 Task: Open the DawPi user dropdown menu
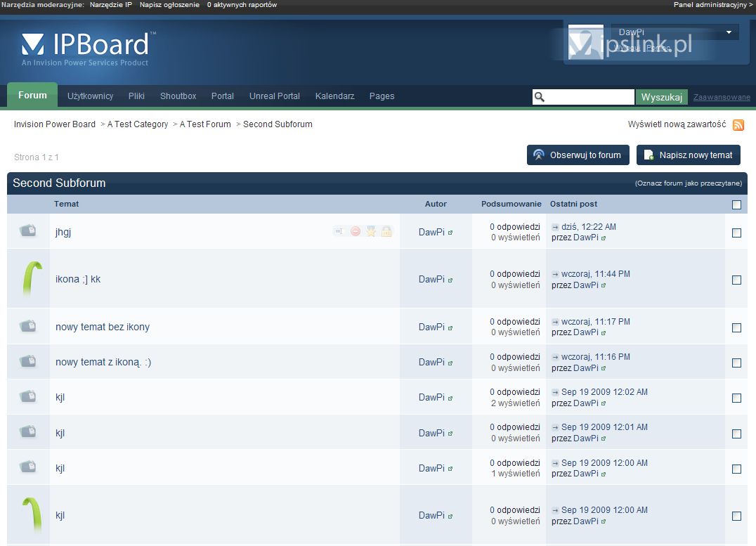[x=729, y=32]
